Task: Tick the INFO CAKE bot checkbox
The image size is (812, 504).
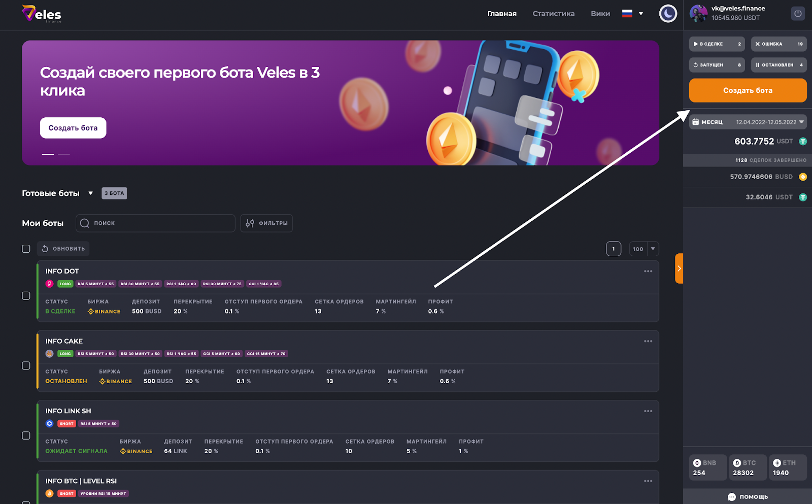Action: tap(26, 366)
